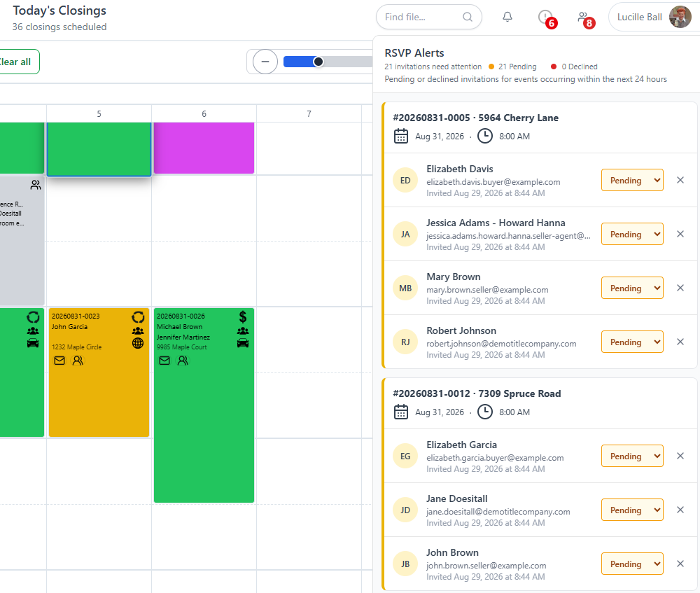
Task: Click the JB avatar for John Brown
Action: tap(405, 564)
